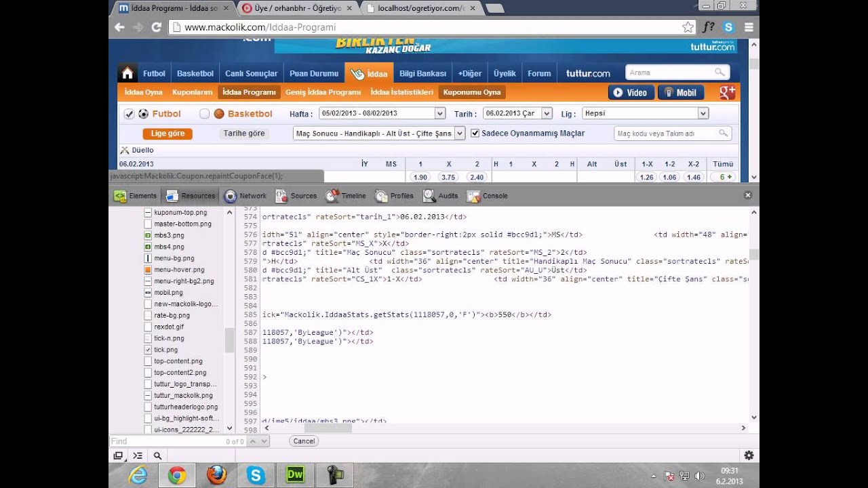Screen dimensions: 868x488
Task: Open the Bilgi Bankası menu
Action: (423, 73)
